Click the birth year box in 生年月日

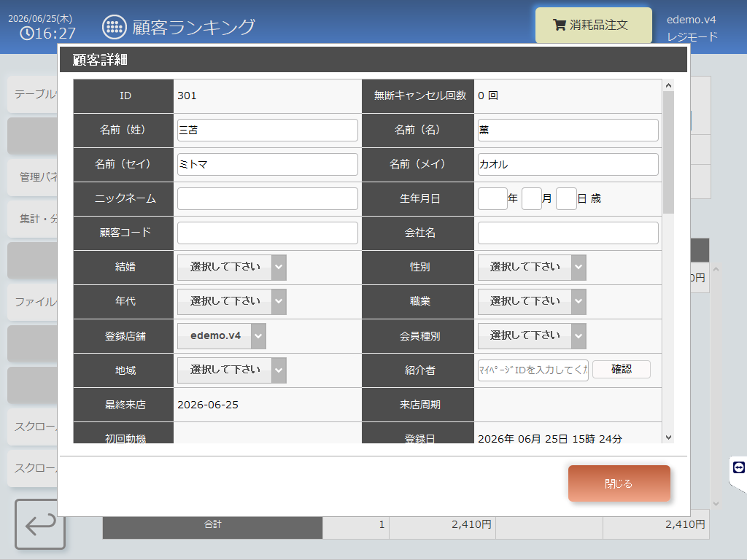tap(492, 198)
